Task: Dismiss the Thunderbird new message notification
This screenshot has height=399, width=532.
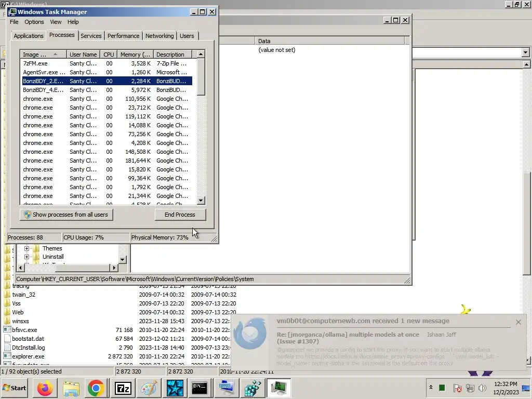Action: pos(518,322)
